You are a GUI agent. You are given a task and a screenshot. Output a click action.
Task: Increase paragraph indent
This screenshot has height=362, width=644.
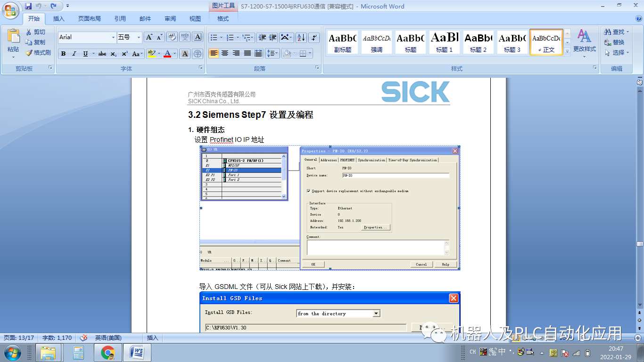point(273,37)
